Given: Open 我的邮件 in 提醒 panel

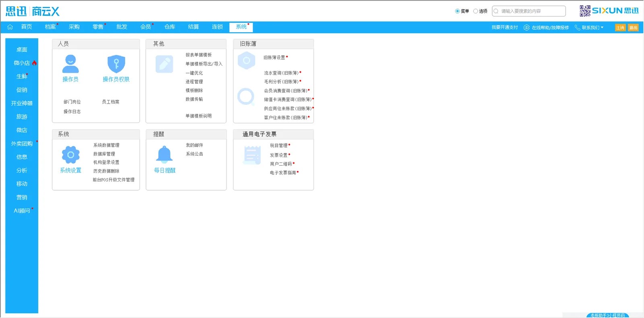Looking at the screenshot, I should tap(194, 145).
